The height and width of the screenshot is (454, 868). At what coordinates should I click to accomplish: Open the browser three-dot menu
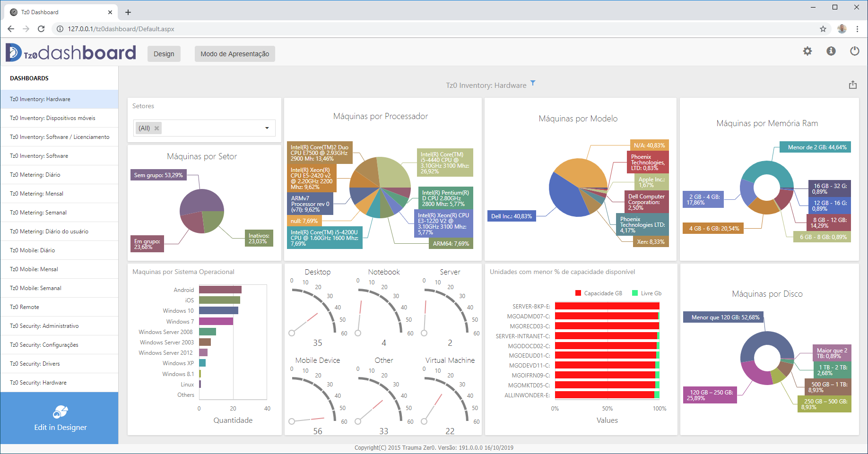coord(857,29)
